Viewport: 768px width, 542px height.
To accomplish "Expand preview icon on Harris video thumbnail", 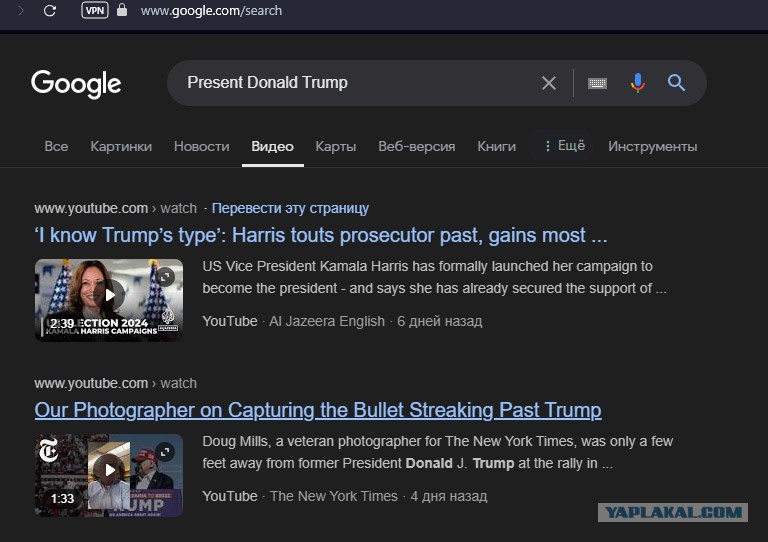I will (x=166, y=277).
